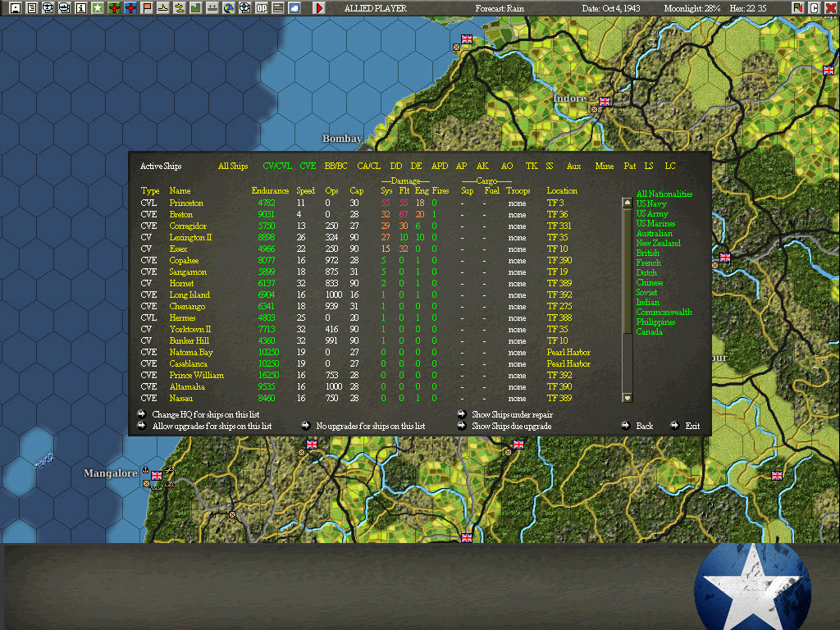
Task: Click location TF 331 for Corregidor
Action: (x=559, y=226)
